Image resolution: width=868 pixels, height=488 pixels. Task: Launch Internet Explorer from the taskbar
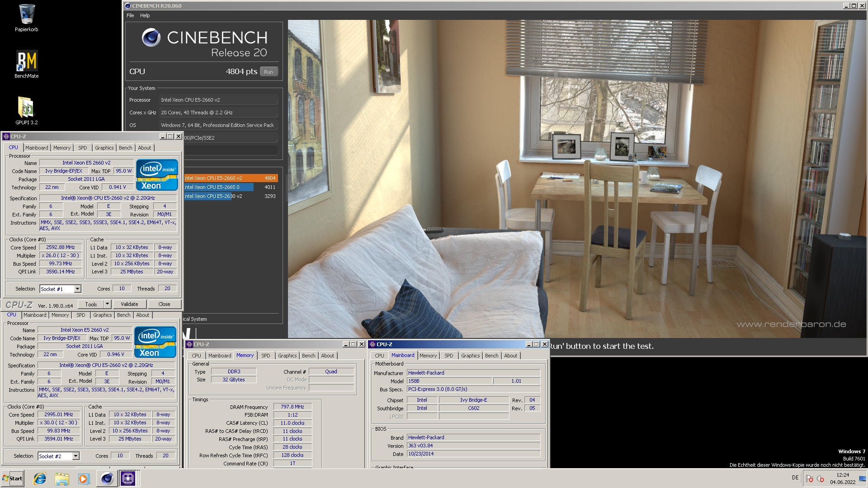coord(40,479)
